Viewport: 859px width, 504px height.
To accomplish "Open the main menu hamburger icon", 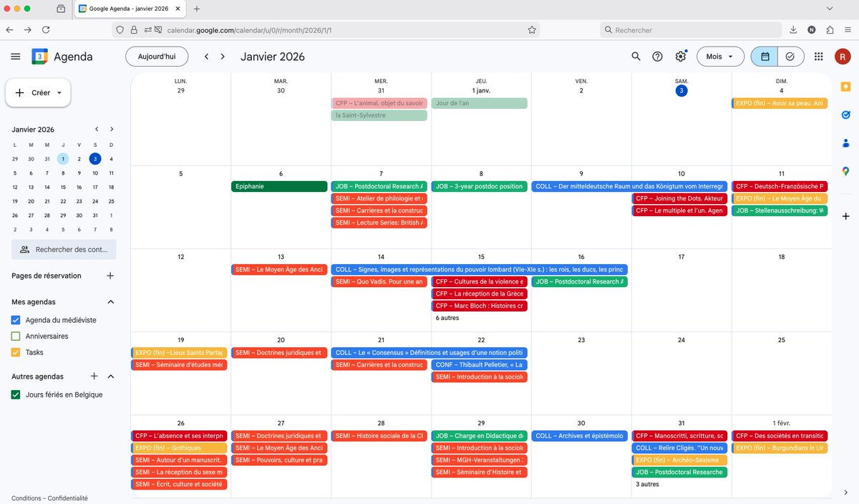I will [x=16, y=57].
